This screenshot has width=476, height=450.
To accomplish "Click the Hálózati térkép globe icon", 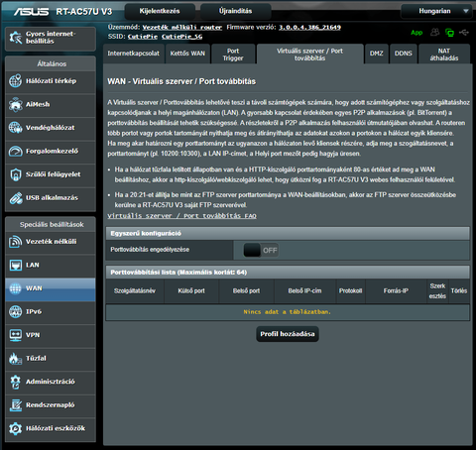I will coord(15,81).
